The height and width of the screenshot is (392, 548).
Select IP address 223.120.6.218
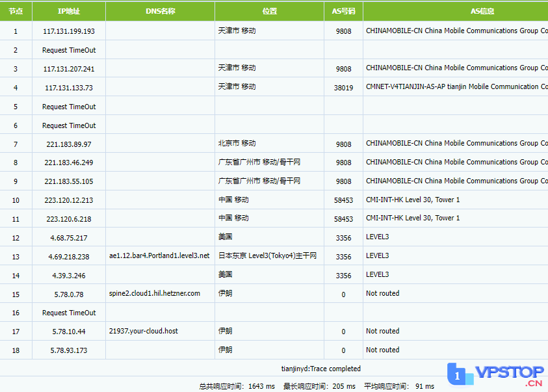coord(69,219)
